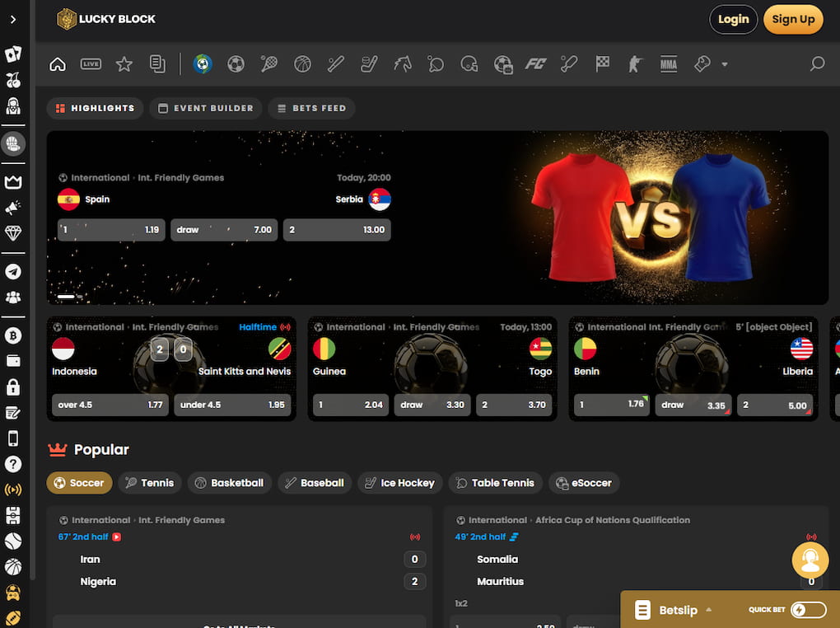Open the Telegram icon in sidebar

click(13, 271)
